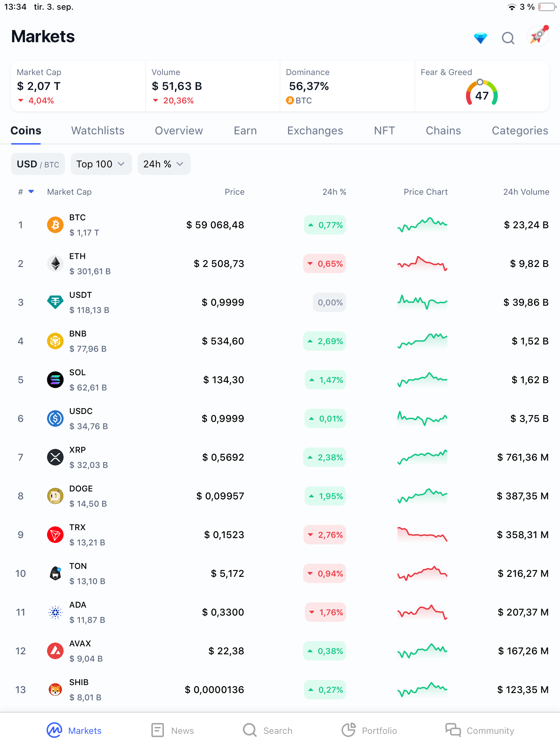Screen dimensions: 560x747
Task: Open the Community chat icon
Action: tap(453, 730)
